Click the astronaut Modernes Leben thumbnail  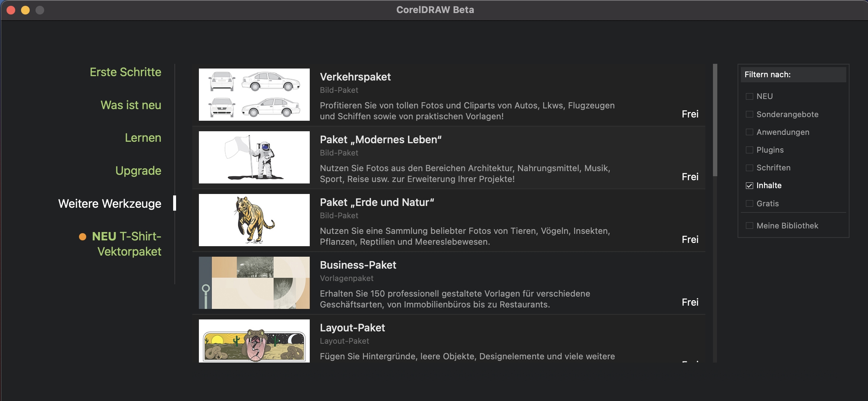254,157
